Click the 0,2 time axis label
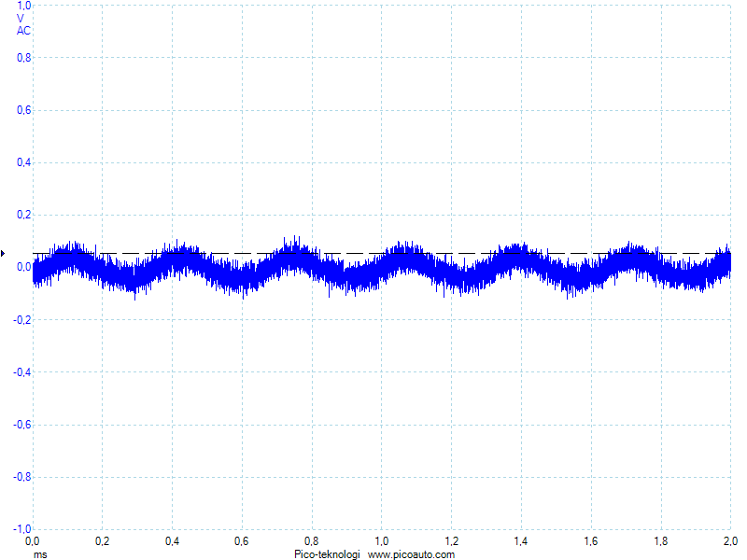The width and height of the screenshot is (747, 560). (x=102, y=541)
